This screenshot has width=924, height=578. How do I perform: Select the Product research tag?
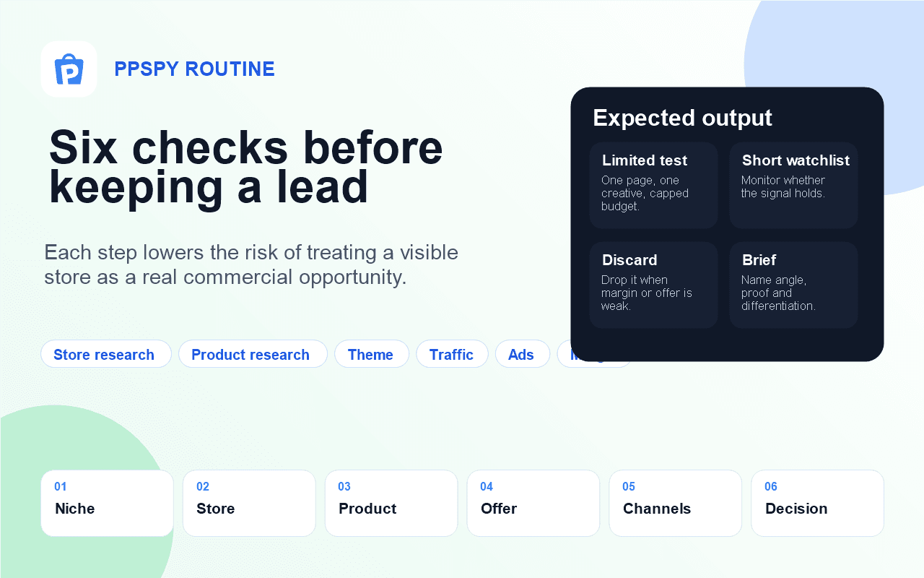click(x=253, y=354)
